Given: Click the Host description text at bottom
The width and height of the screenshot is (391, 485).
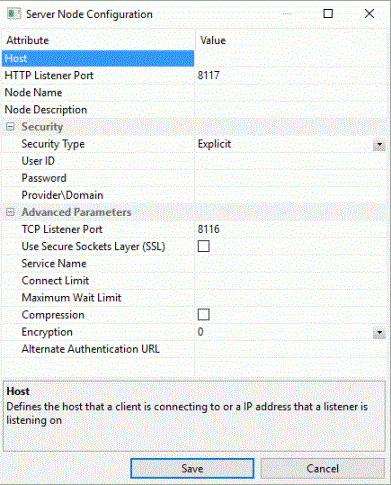Looking at the screenshot, I should 187,413.
